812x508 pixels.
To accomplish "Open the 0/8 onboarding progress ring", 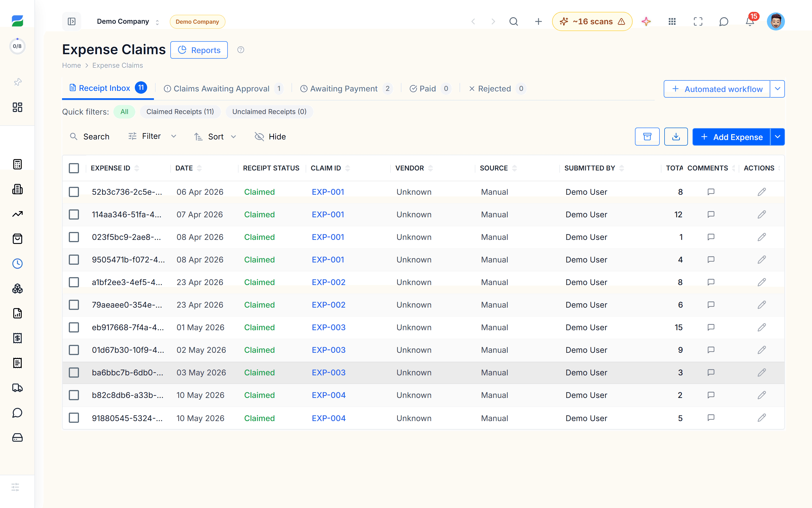I will tap(17, 46).
